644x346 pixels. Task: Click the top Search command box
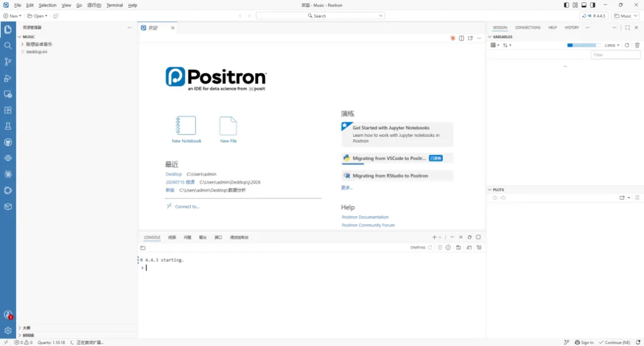(x=320, y=16)
